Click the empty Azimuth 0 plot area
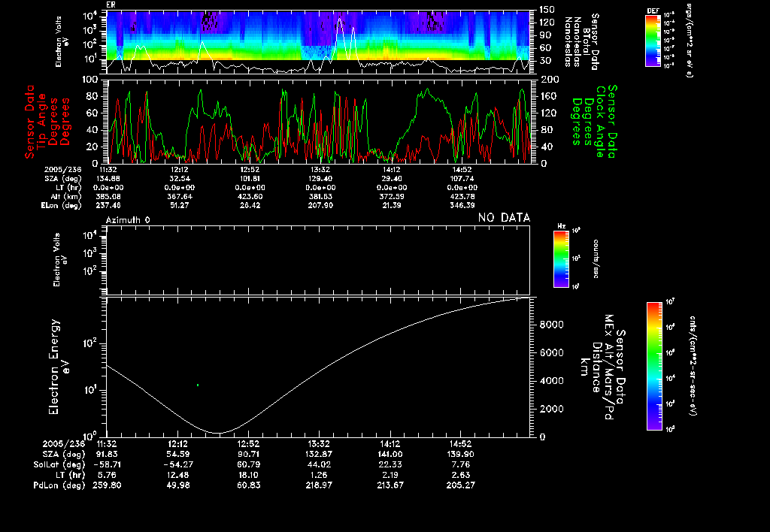The image size is (770, 532). [318, 258]
